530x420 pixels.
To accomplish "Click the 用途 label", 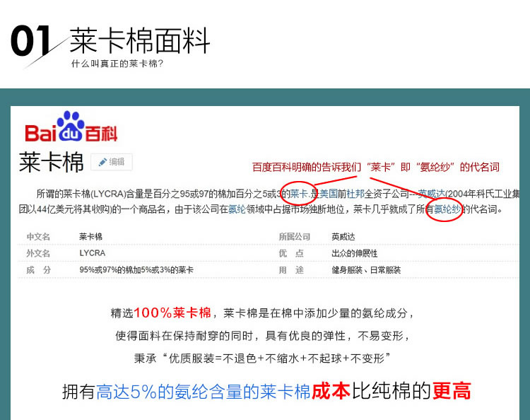I will [x=291, y=270].
